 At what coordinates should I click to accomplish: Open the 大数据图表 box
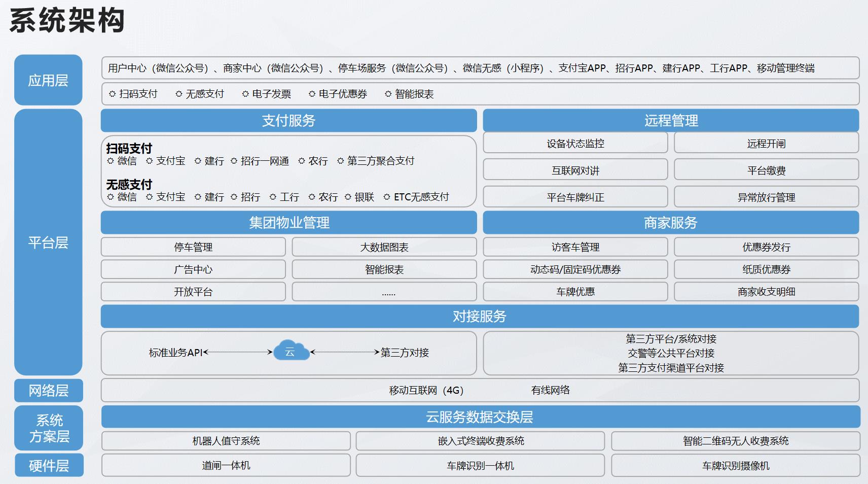(x=384, y=247)
